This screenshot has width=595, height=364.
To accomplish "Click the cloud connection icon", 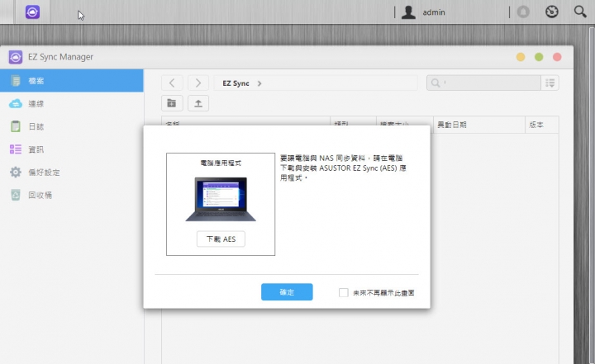I will click(x=16, y=103).
